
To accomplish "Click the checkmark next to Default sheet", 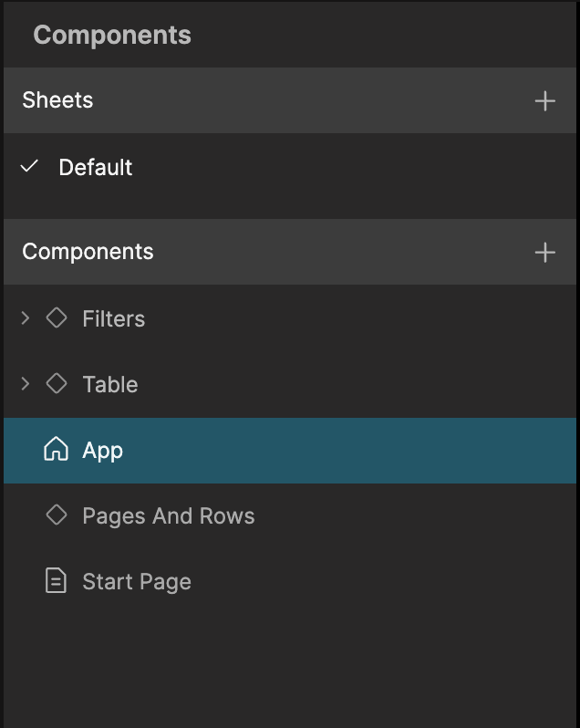I will tap(30, 167).
